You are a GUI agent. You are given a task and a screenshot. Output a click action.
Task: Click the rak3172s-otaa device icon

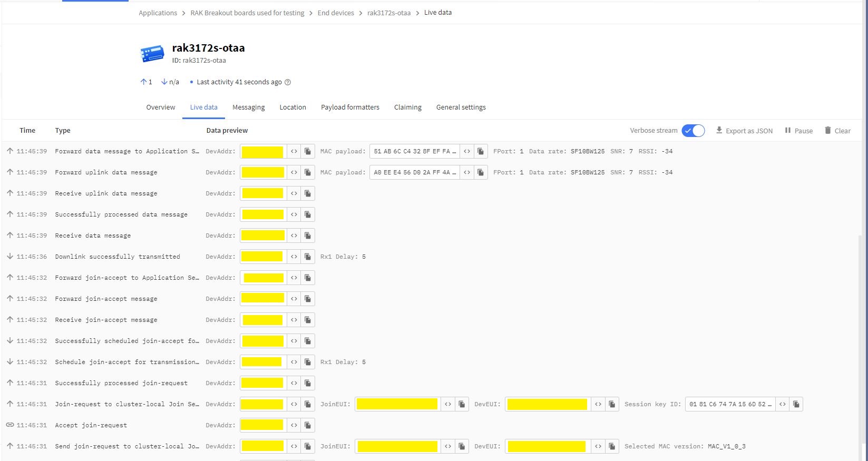point(152,54)
